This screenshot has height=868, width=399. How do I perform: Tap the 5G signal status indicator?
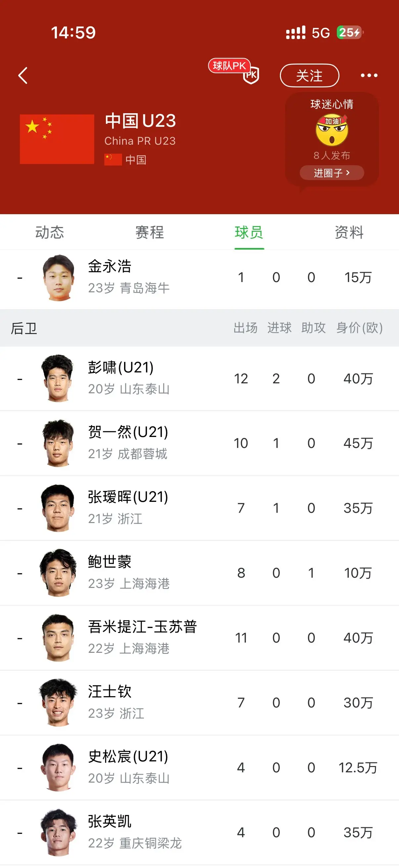coord(321,33)
